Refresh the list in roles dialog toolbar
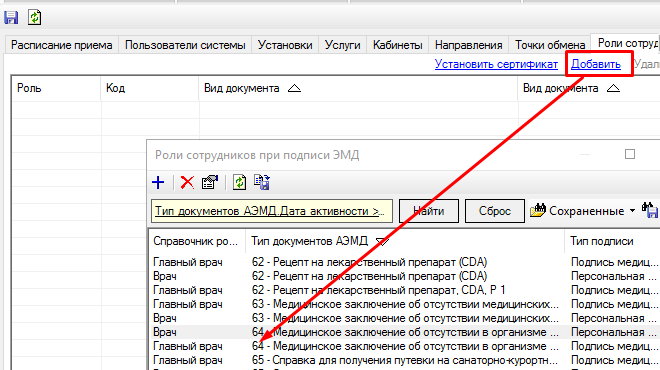Image resolution: width=660 pixels, height=370 pixels. click(x=240, y=182)
